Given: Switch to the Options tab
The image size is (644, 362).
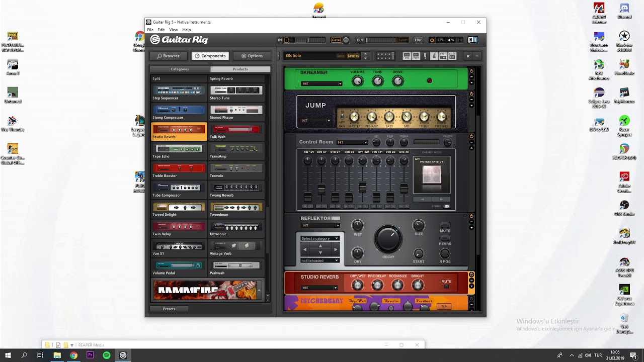Looking at the screenshot, I should tap(252, 56).
